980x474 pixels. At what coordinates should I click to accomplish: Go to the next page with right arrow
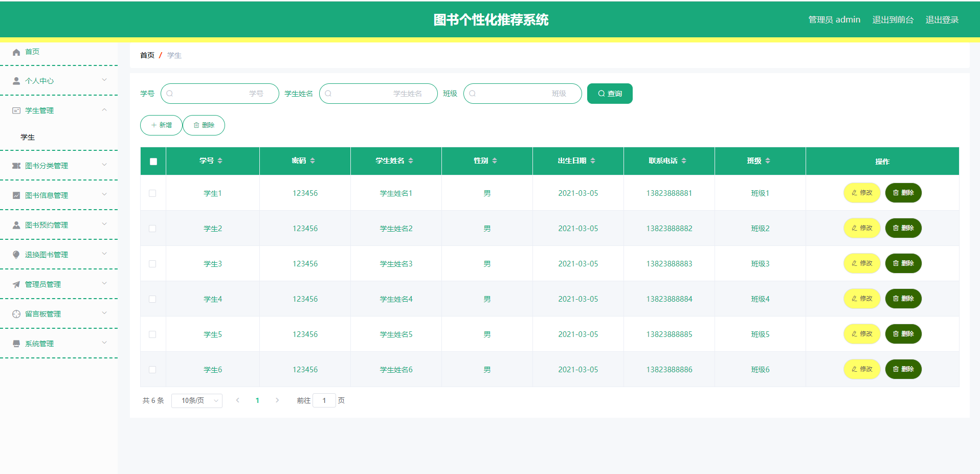[x=277, y=400]
